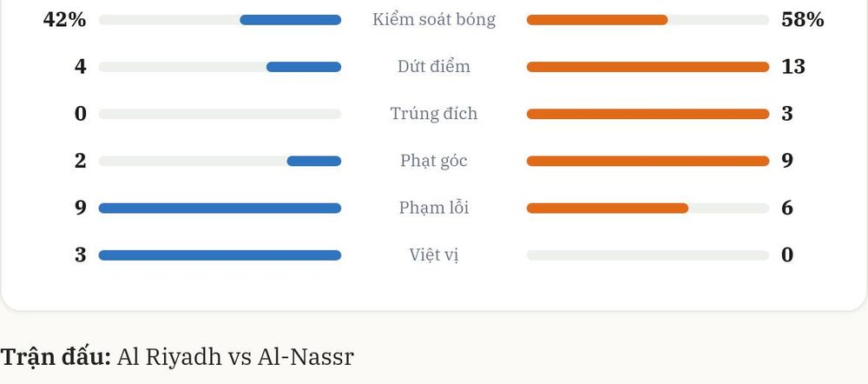This screenshot has height=384, width=868.
Task: Click the empty right 'Việt vị' bar
Action: click(648, 255)
